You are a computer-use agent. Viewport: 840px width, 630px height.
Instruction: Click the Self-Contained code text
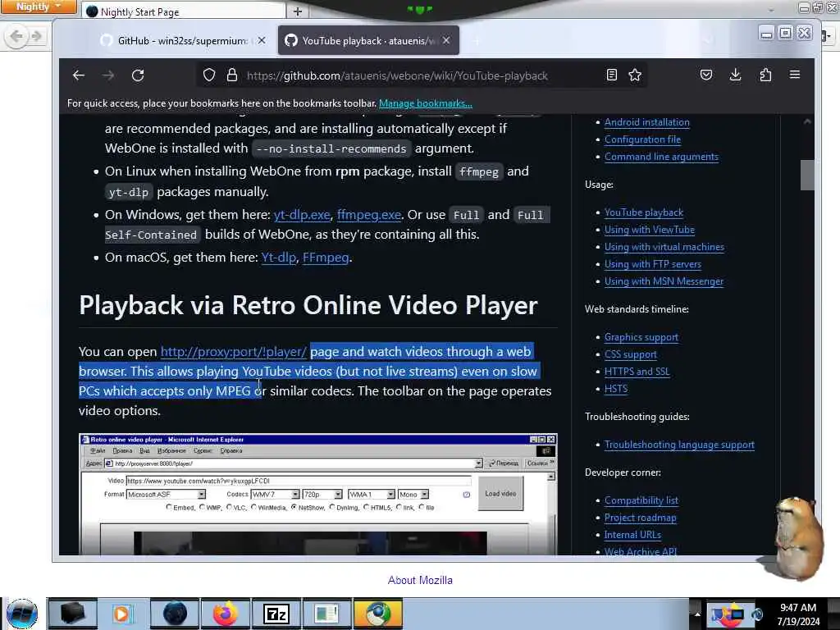[x=151, y=235]
